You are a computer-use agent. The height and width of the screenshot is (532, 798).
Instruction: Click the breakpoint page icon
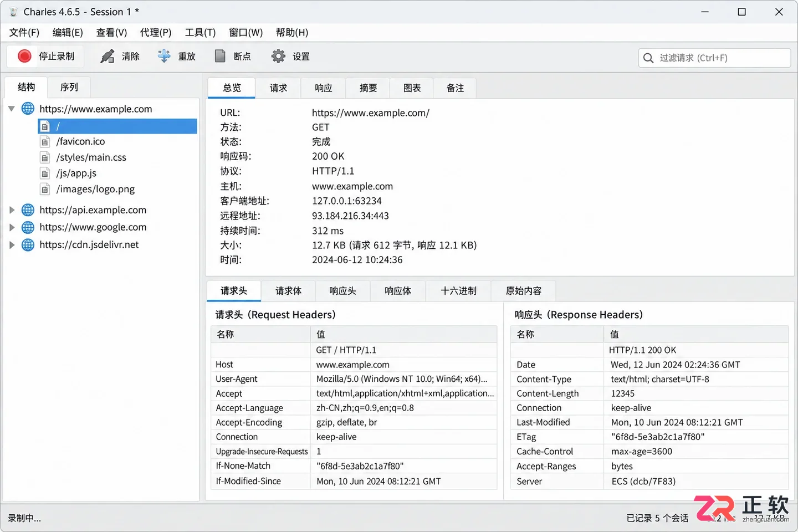pyautogui.click(x=220, y=56)
